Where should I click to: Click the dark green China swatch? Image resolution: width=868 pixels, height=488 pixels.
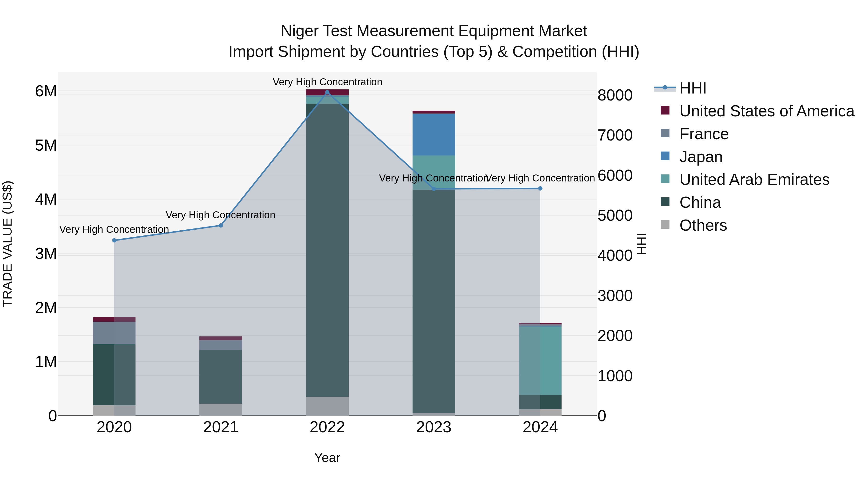coord(665,202)
